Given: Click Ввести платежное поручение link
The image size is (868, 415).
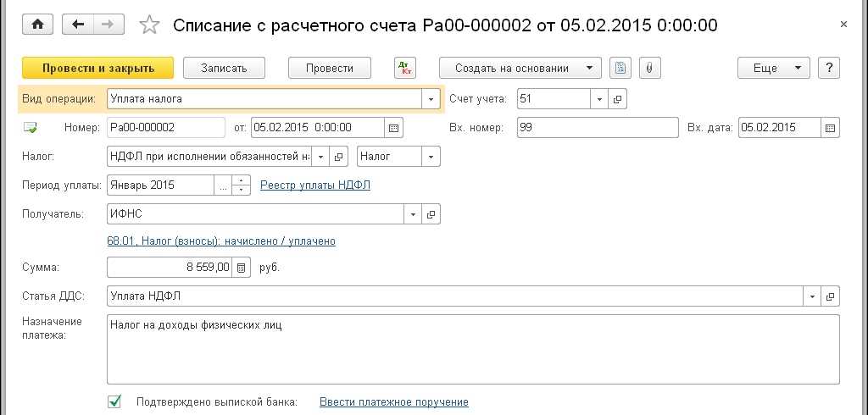Looking at the screenshot, I should 394,401.
